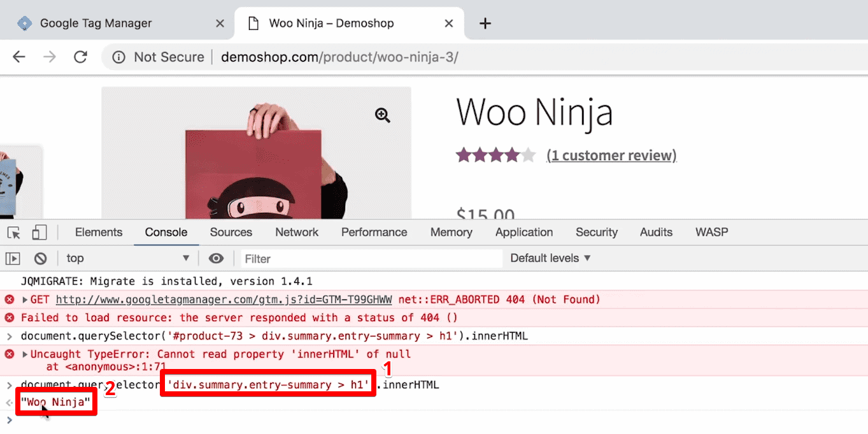Select the Google Tag Manager browser tab
The width and height of the screenshot is (868, 434).
pos(96,23)
